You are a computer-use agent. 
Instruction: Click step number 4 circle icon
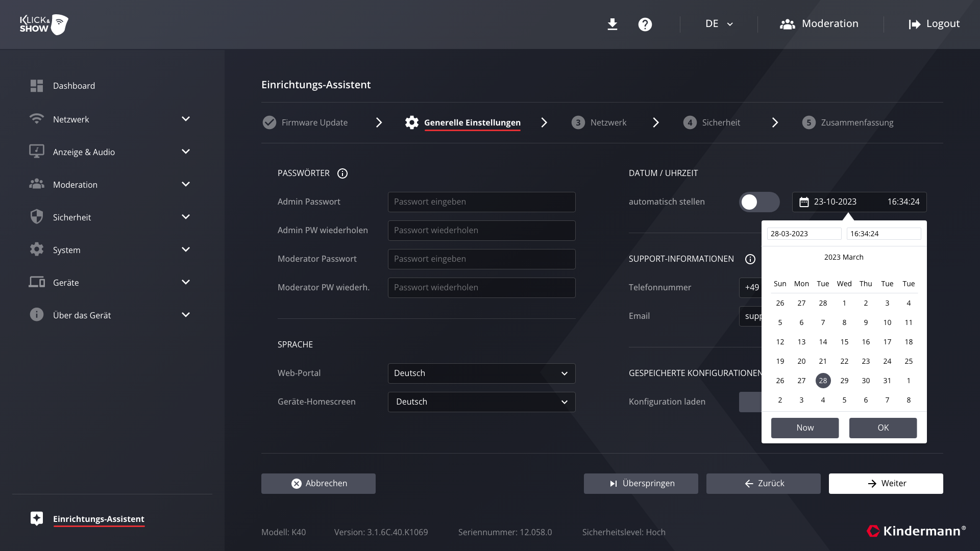click(x=690, y=122)
